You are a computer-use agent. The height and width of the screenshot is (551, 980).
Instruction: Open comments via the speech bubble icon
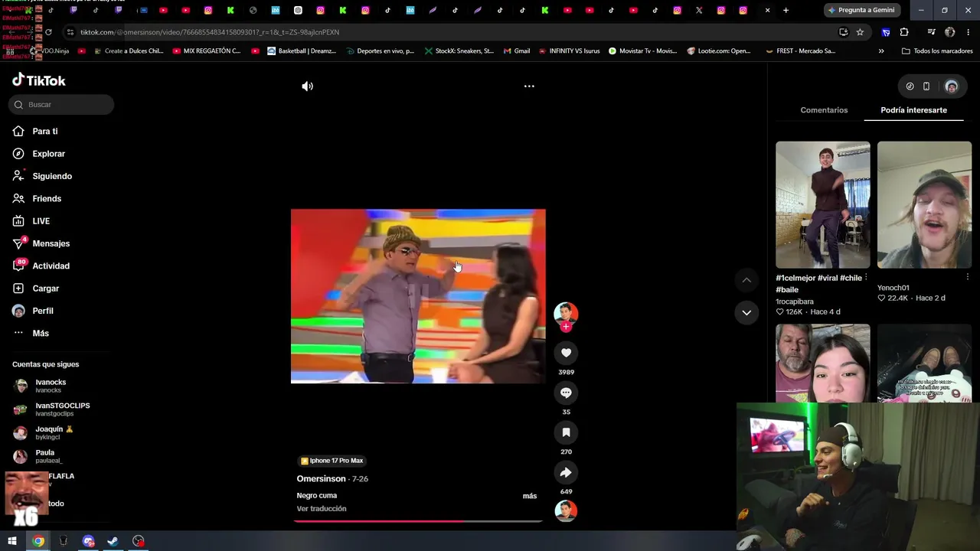point(566,393)
